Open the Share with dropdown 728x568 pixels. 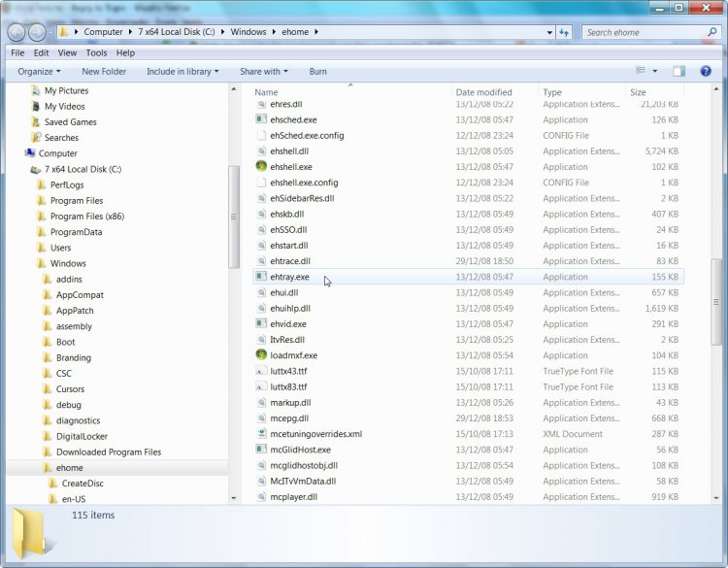click(264, 72)
